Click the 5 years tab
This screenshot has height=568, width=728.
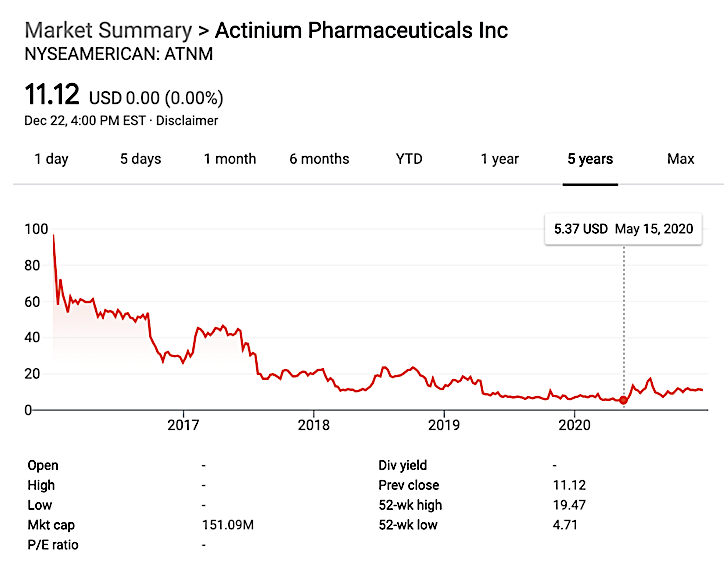[x=590, y=159]
